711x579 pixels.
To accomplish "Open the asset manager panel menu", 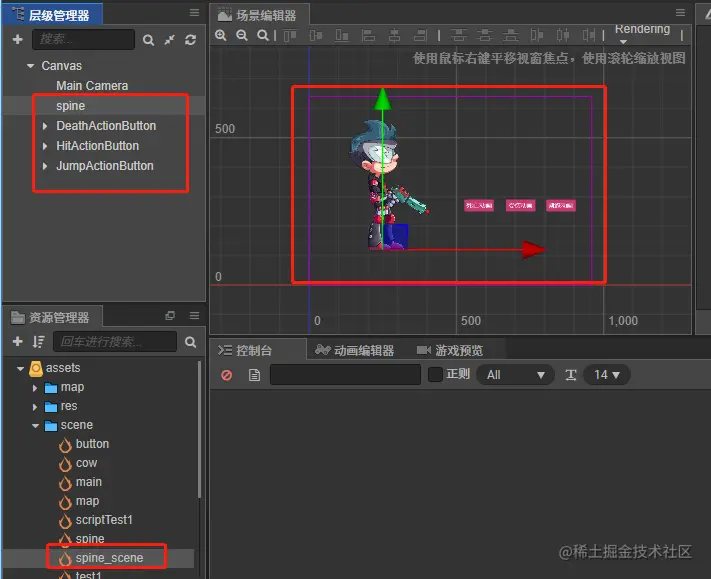I will (x=194, y=316).
